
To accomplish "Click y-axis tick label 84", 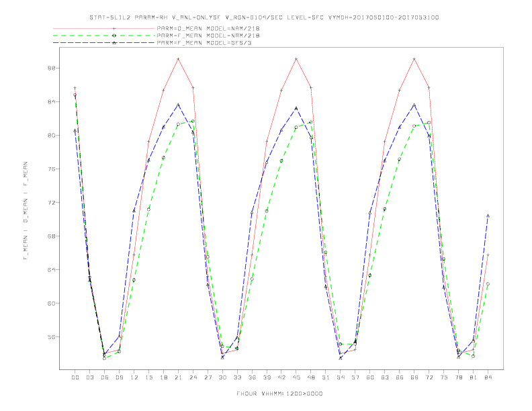I will coord(52,101).
